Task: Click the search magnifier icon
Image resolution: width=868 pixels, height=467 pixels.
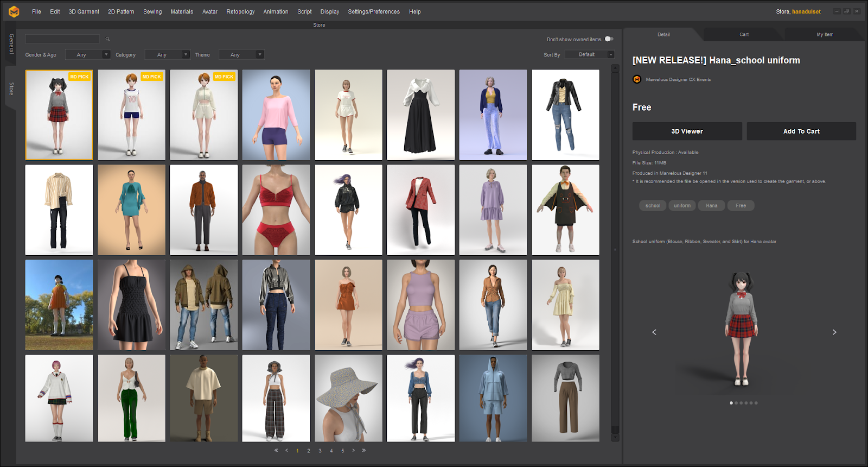Action: (x=107, y=39)
